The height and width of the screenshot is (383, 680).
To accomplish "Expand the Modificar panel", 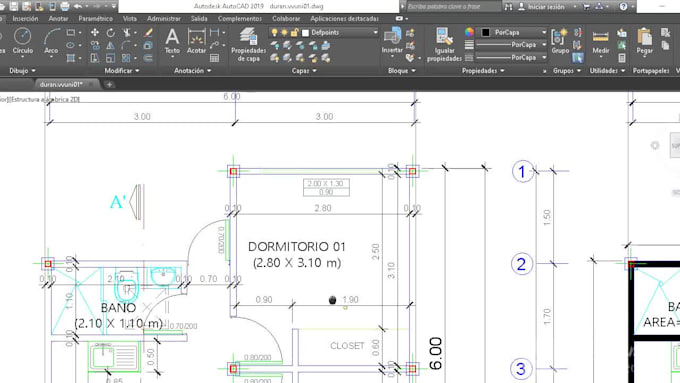I will coord(122,70).
